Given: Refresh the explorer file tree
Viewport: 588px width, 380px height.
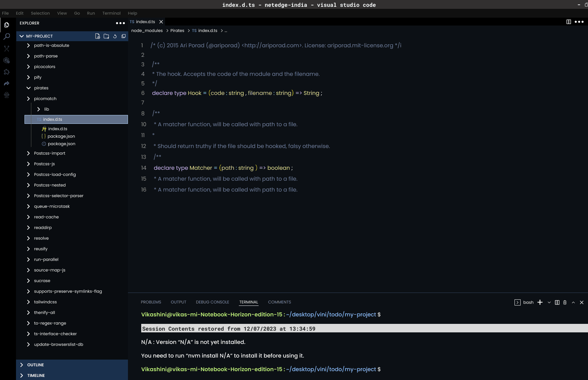Looking at the screenshot, I should (115, 36).
